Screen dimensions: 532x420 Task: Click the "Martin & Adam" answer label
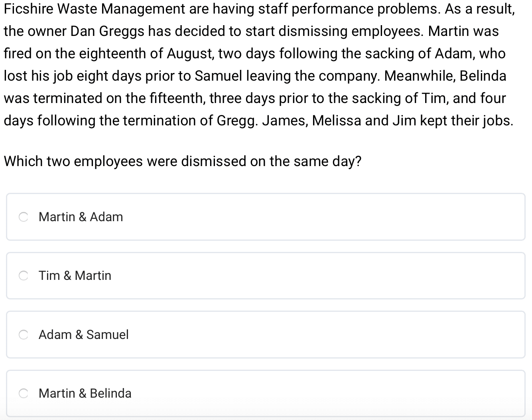81,217
